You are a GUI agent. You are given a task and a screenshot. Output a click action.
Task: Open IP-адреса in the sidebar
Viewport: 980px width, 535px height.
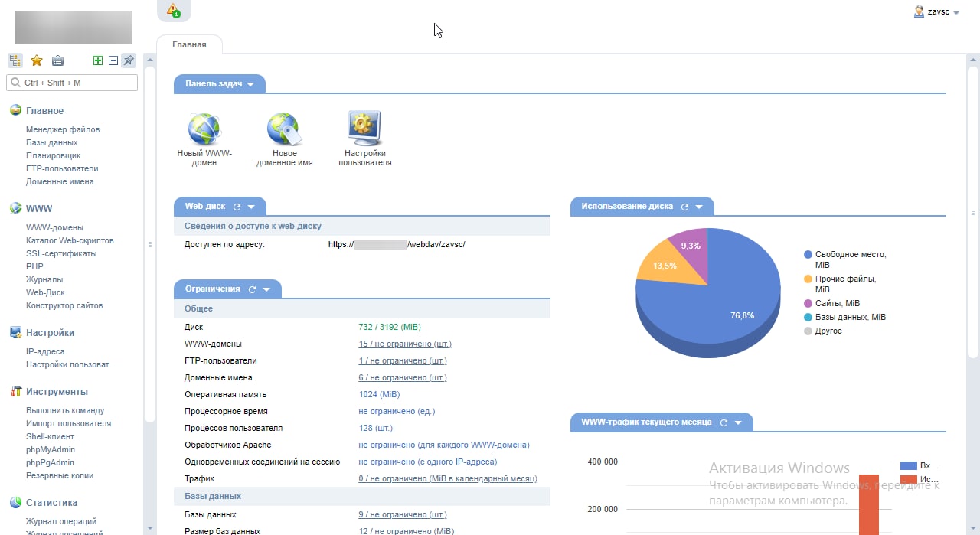45,352
